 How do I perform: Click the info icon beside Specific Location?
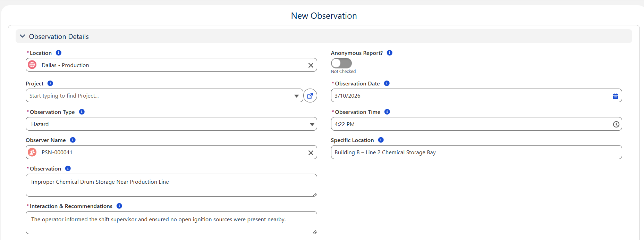coord(381,140)
